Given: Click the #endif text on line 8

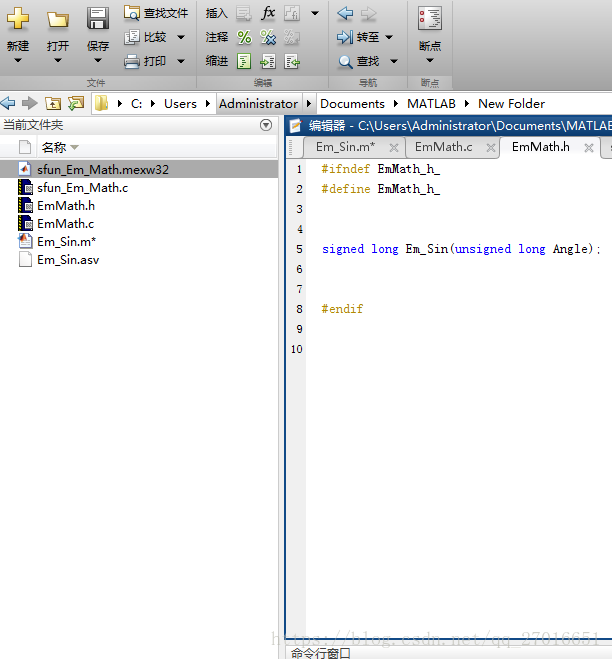Looking at the screenshot, I should click(342, 309).
